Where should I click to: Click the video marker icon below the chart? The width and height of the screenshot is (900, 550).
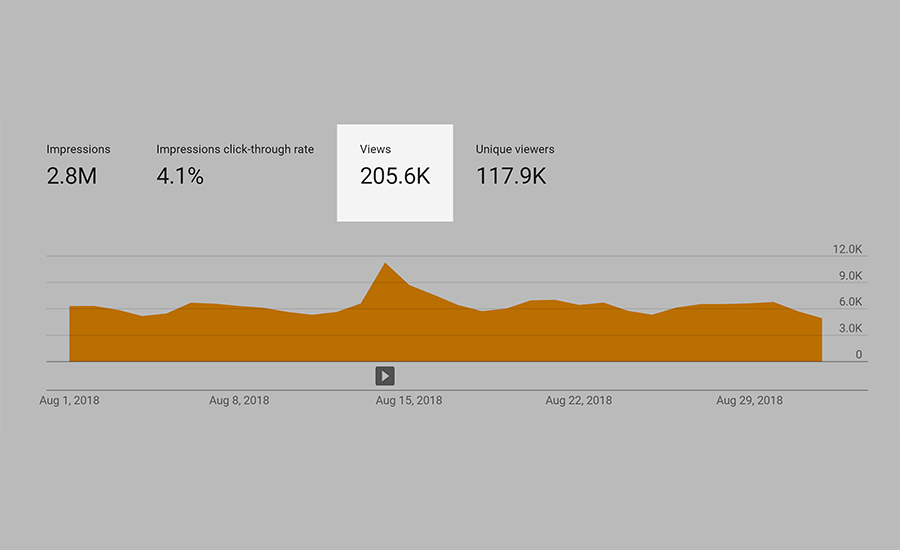click(x=385, y=376)
